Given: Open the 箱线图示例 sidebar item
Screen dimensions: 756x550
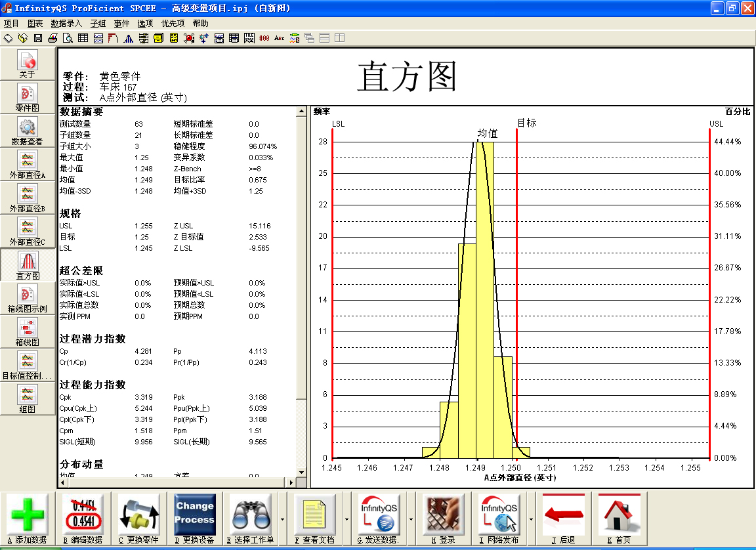Looking at the screenshot, I should click(x=28, y=299).
